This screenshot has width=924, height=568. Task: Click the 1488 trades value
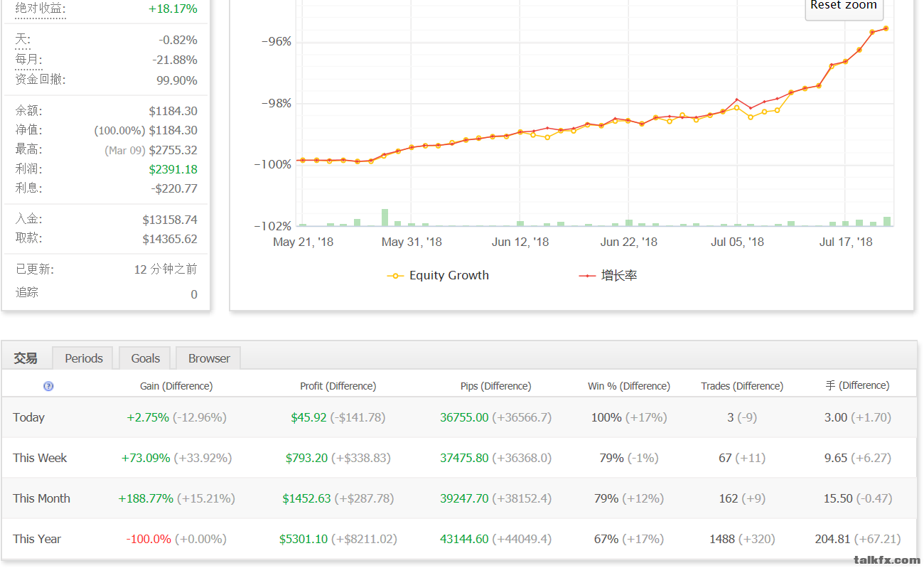tap(722, 539)
